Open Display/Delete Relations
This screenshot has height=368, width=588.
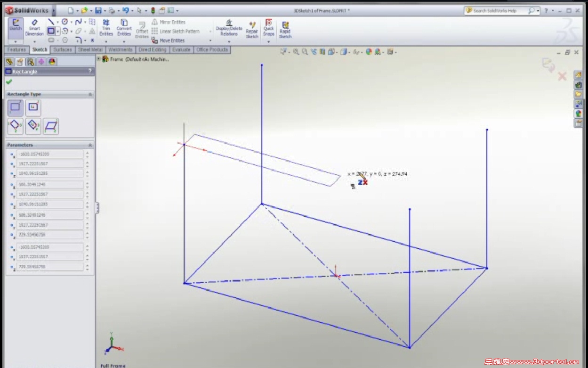229,28
